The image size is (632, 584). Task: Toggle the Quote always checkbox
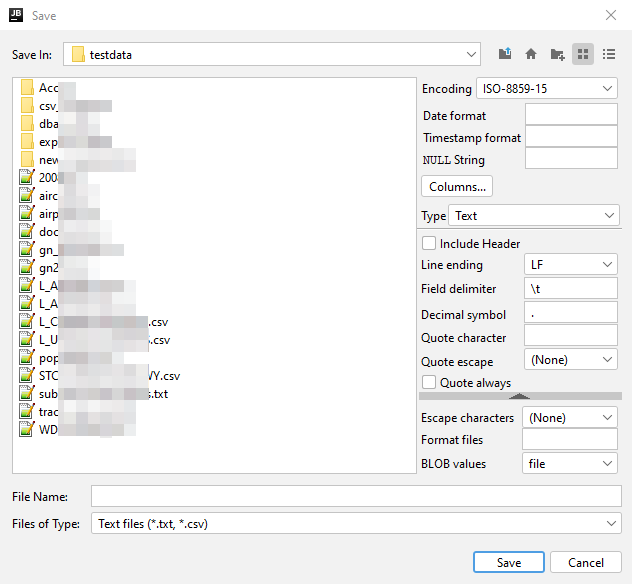pos(429,382)
